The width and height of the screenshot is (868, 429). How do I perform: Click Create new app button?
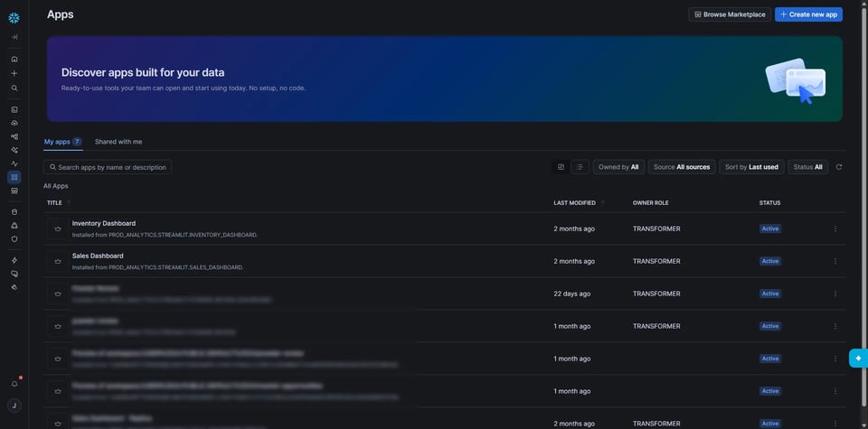[808, 14]
